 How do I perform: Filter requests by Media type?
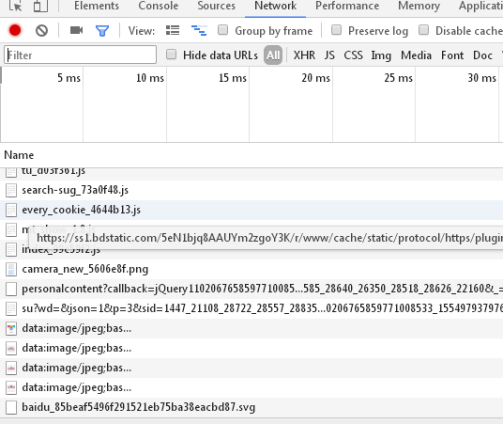(416, 55)
